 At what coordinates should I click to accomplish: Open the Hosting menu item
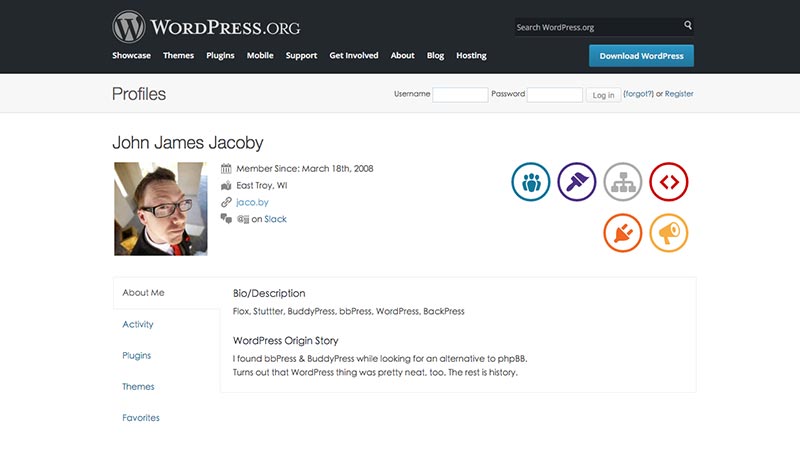(471, 55)
